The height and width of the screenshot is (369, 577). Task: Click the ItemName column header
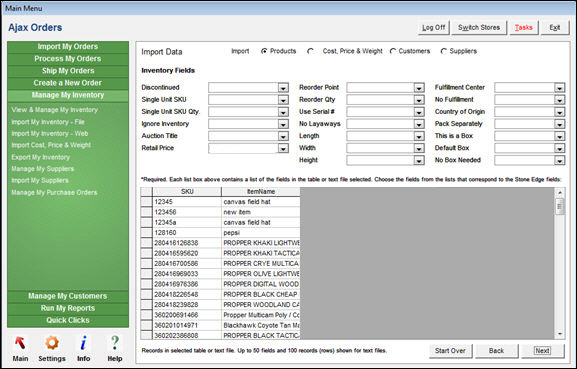pos(261,192)
